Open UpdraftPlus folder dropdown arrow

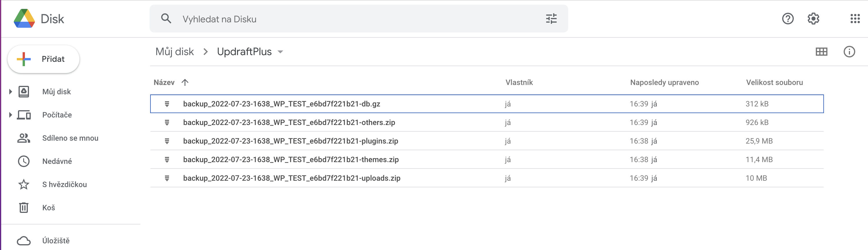(280, 52)
